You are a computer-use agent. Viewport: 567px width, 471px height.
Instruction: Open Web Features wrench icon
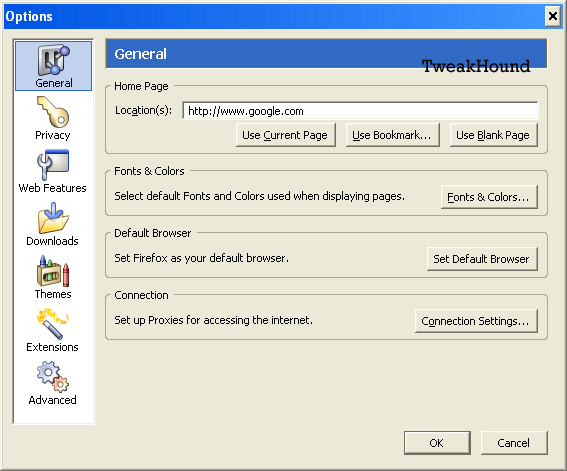pos(53,165)
